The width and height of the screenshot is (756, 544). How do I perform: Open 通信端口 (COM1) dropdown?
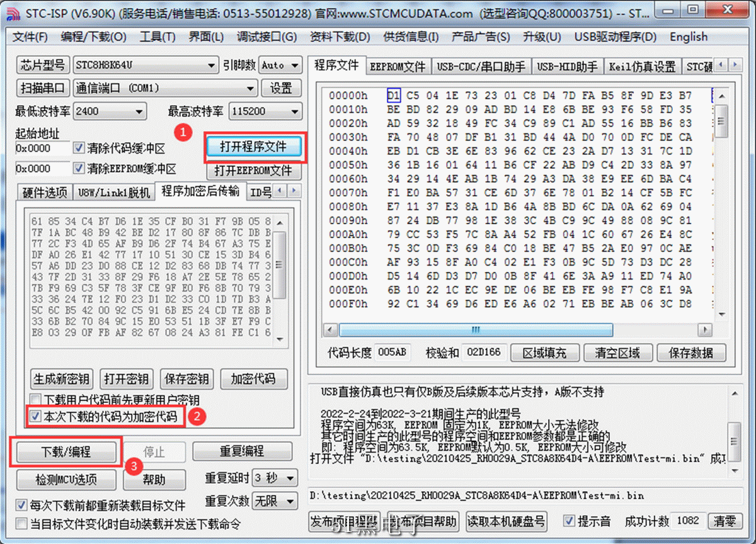tap(166, 88)
